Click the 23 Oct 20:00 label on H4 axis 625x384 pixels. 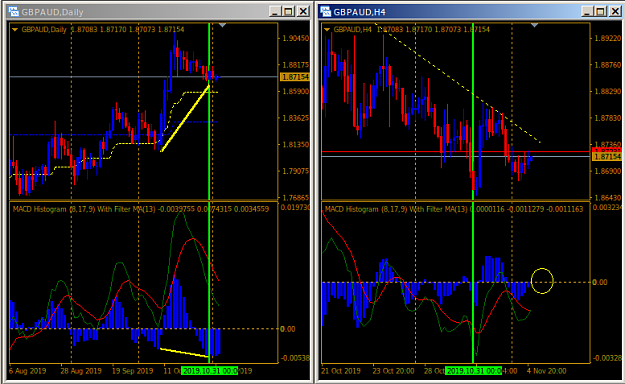point(393,371)
